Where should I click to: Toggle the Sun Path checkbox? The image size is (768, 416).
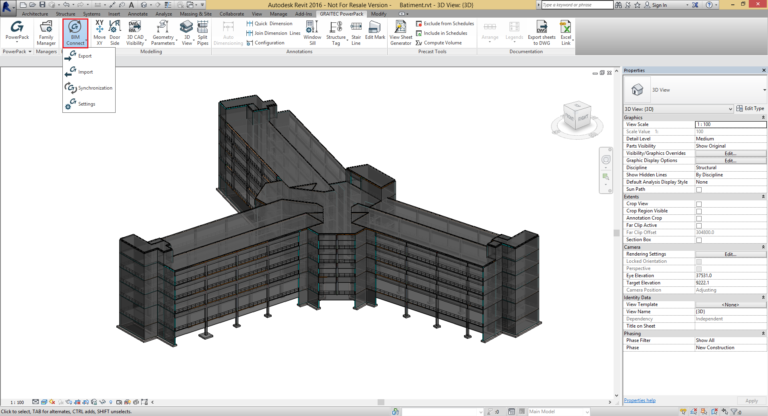tap(699, 190)
